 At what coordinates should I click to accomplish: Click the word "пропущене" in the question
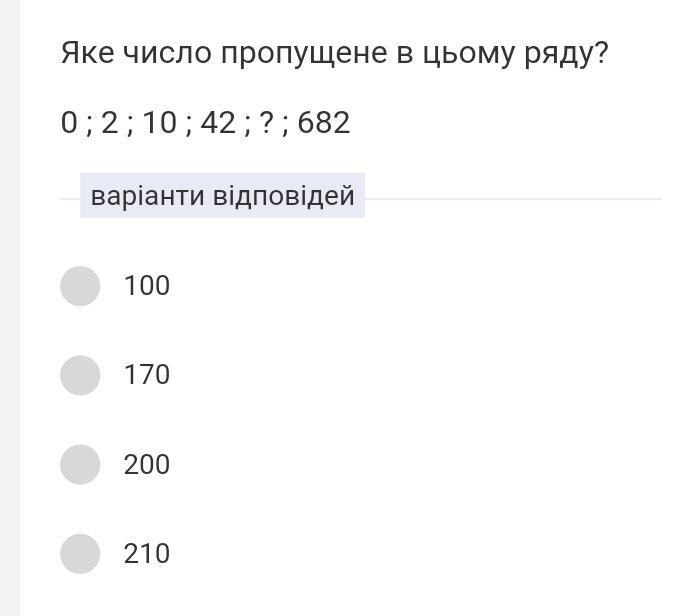point(304,54)
